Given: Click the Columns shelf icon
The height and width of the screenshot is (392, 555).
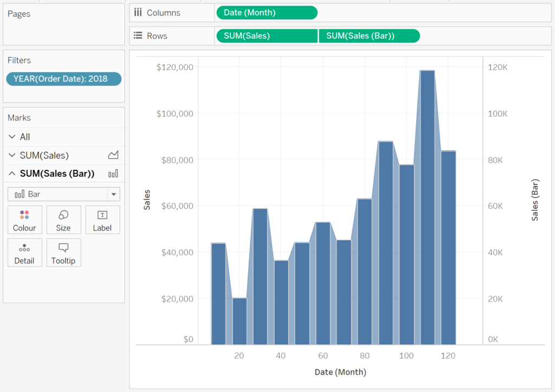Looking at the screenshot, I should pyautogui.click(x=138, y=12).
